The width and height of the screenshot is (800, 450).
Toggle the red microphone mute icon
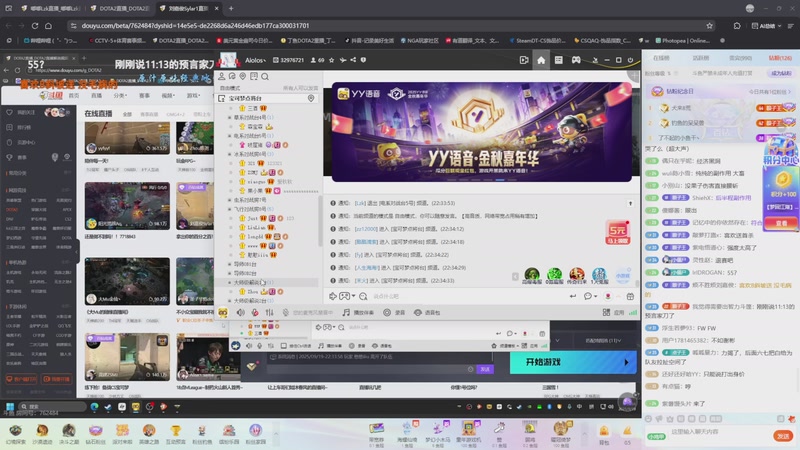tap(255, 312)
